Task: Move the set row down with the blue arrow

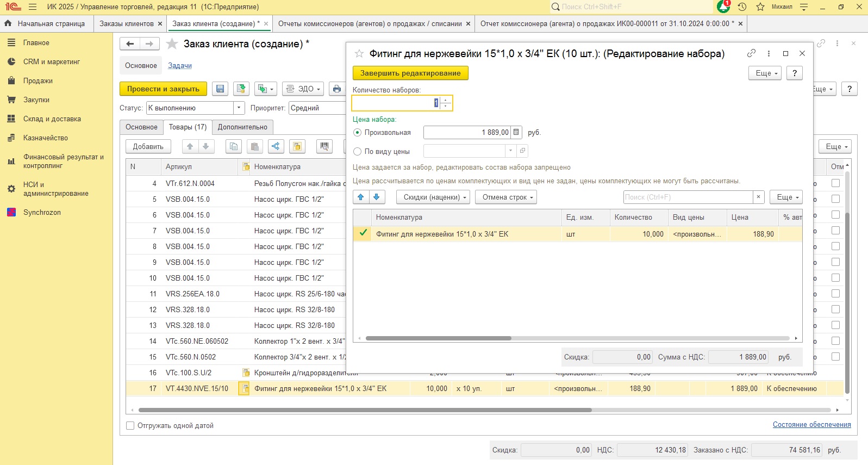Action: pos(376,197)
